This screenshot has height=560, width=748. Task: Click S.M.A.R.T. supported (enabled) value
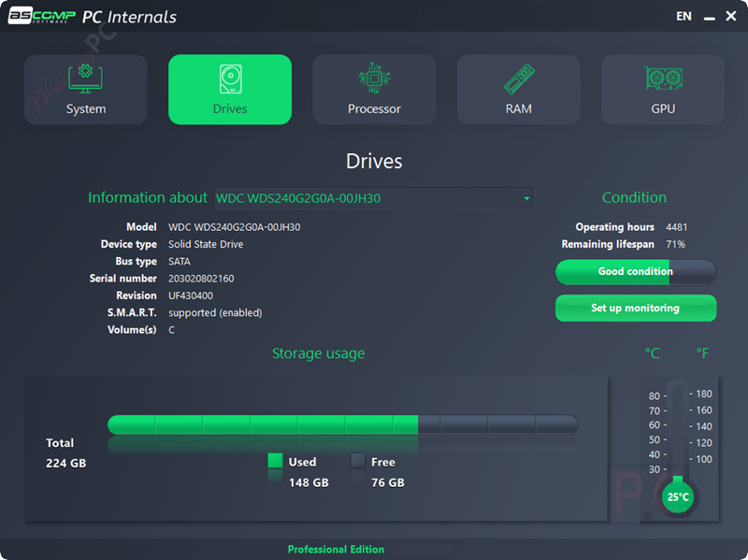215,313
